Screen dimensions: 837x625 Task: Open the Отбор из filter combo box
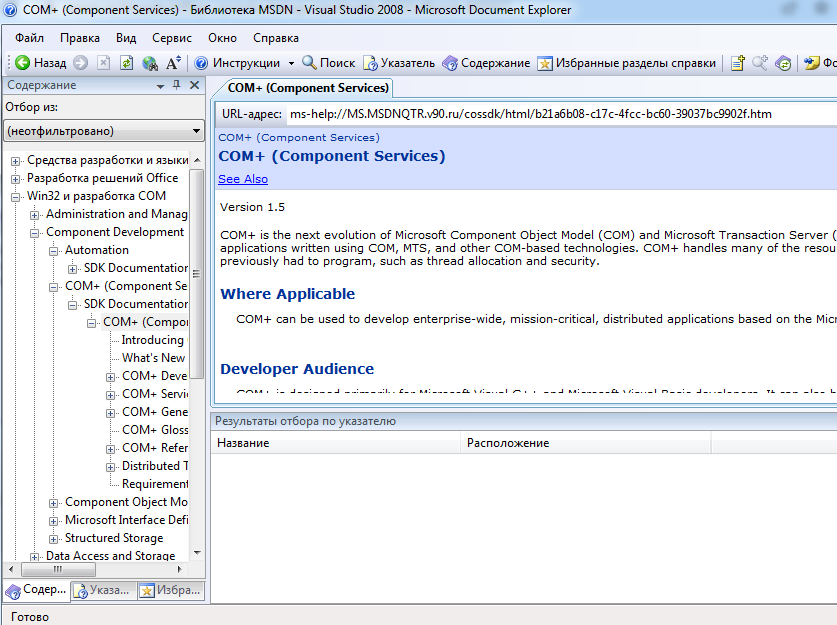pyautogui.click(x=104, y=131)
